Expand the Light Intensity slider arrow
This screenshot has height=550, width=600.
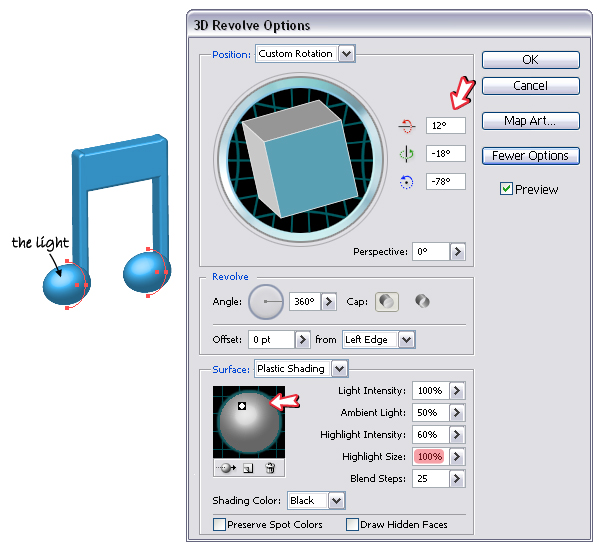(457, 391)
